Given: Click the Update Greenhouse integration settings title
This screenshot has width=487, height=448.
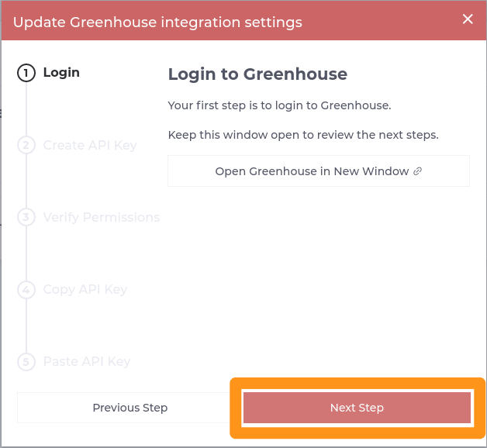Looking at the screenshot, I should (157, 22).
